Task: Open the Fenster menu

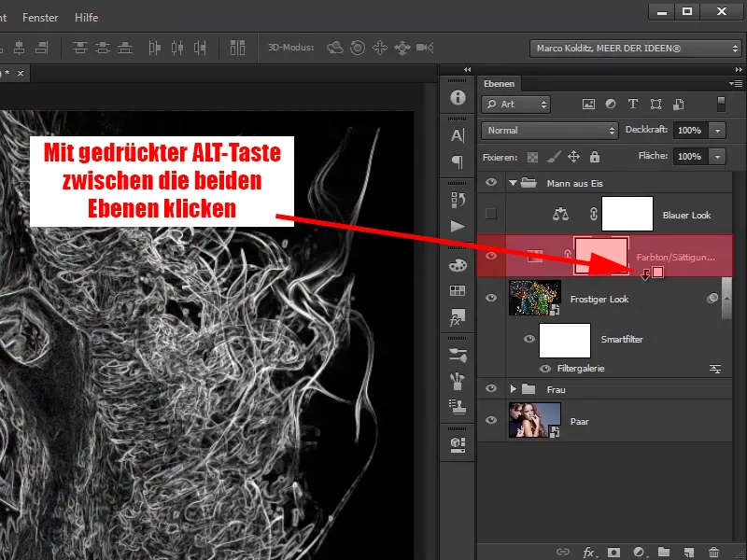Action: 39,17
